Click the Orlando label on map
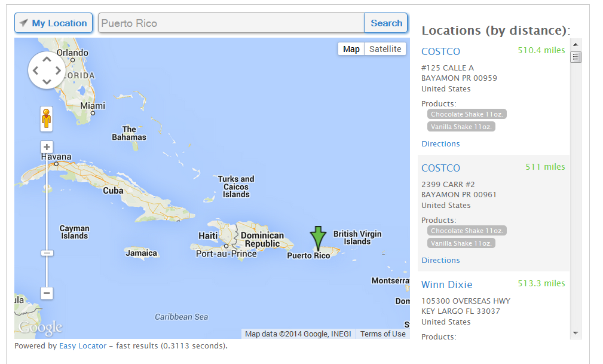Screen dimensions: 603x364 [72, 53]
